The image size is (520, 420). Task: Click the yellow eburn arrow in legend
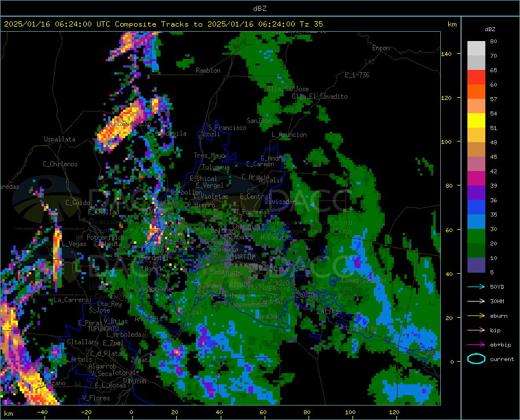tap(476, 316)
